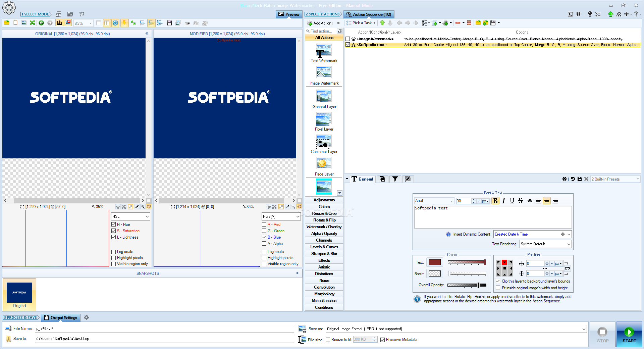The height and width of the screenshot is (349, 644).
Task: Uncheck H - Hue channel
Action: click(113, 225)
